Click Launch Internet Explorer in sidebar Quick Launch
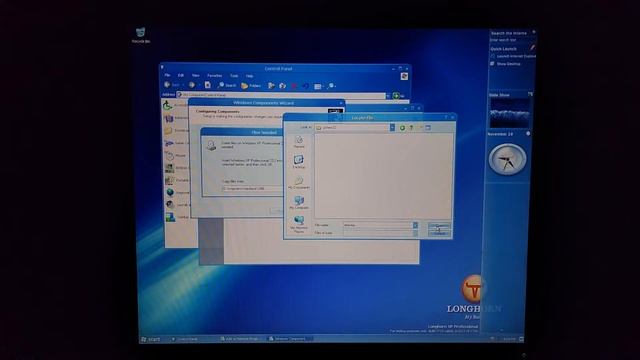 (513, 56)
